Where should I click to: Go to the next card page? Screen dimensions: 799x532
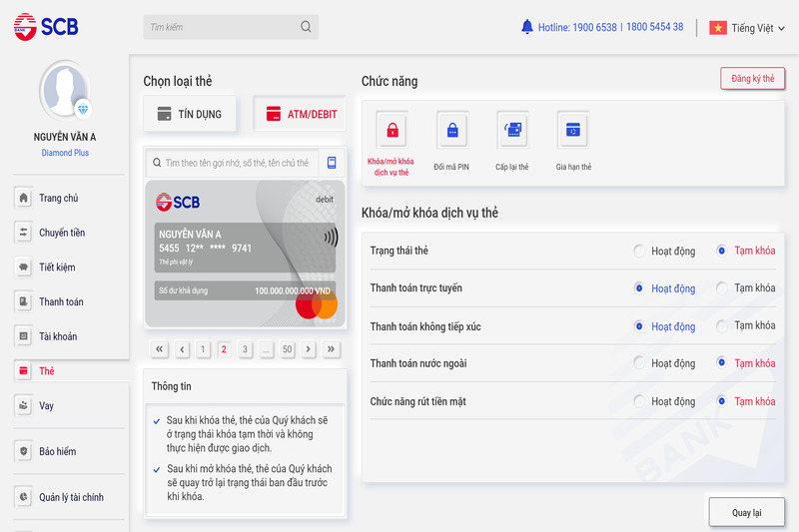309,349
